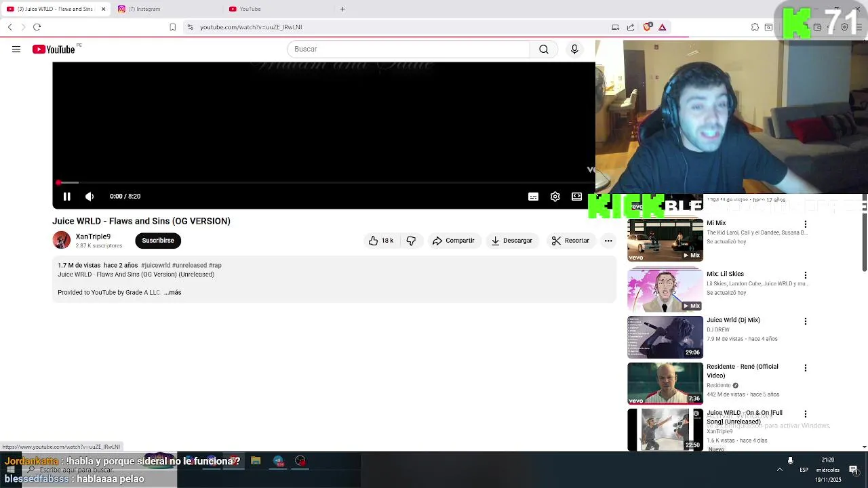
Task: Play Juice Wrld (Dj Mix) thumbnail
Action: pos(665,338)
